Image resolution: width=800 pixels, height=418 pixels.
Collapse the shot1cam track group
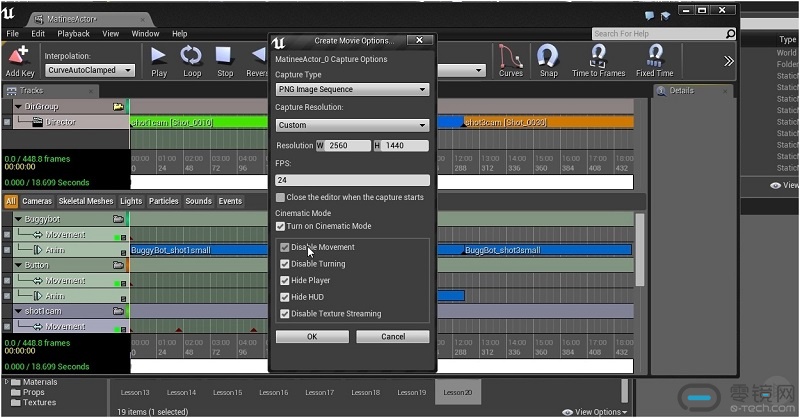pos(18,311)
